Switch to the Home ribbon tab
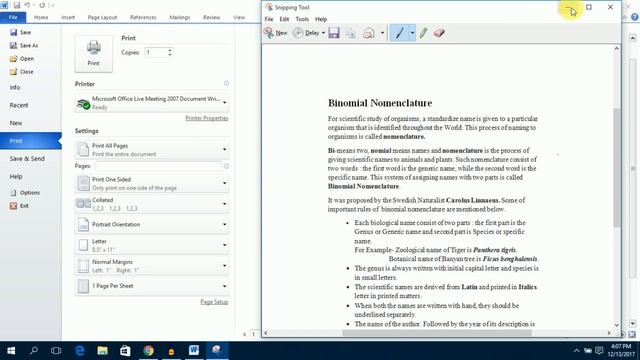640x360 pixels. coord(41,18)
